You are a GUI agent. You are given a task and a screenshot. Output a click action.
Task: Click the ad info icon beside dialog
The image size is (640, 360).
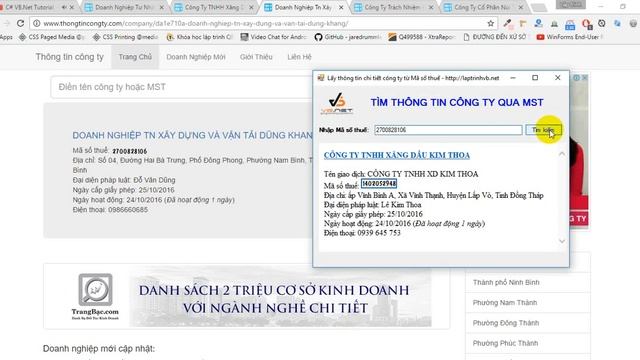[576, 78]
